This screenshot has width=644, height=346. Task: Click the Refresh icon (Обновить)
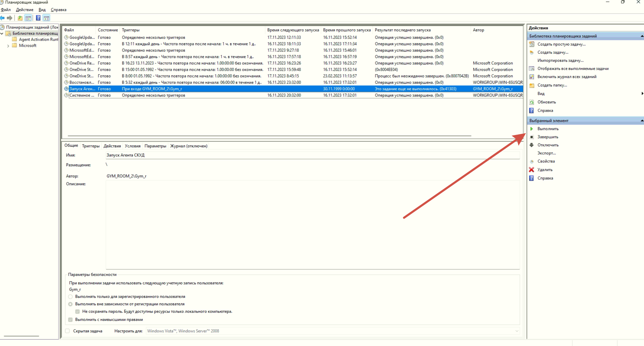pos(532,102)
